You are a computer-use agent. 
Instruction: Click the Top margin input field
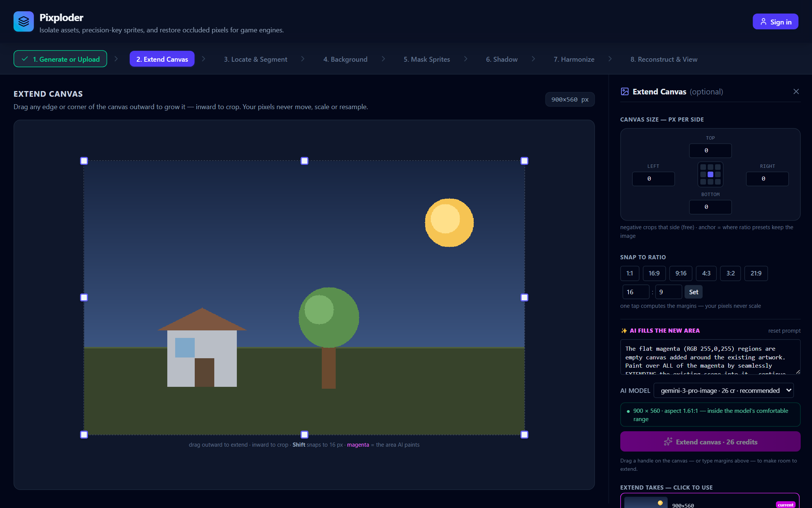[x=710, y=151]
